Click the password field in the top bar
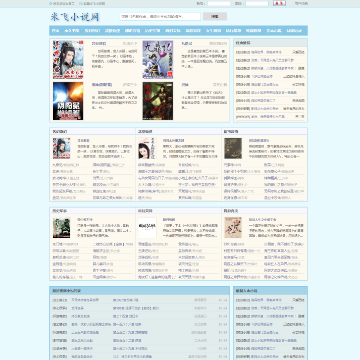360x360 pixels. point(257,4)
